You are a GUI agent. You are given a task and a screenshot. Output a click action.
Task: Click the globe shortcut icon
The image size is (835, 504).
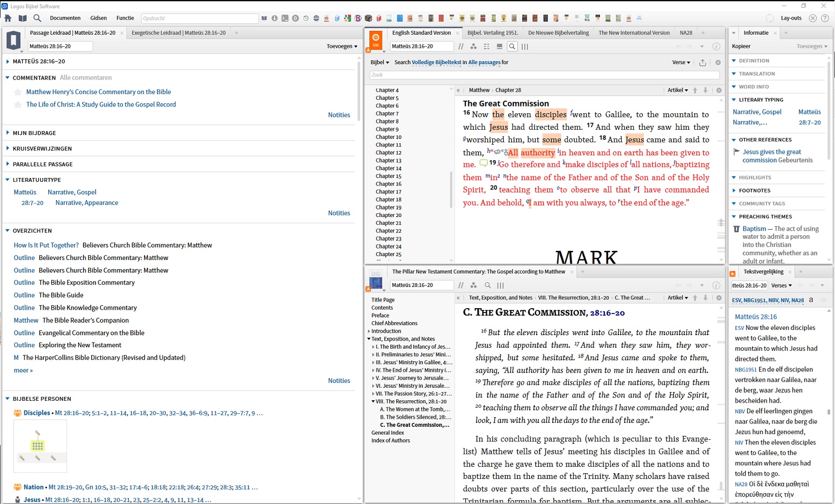click(x=316, y=18)
